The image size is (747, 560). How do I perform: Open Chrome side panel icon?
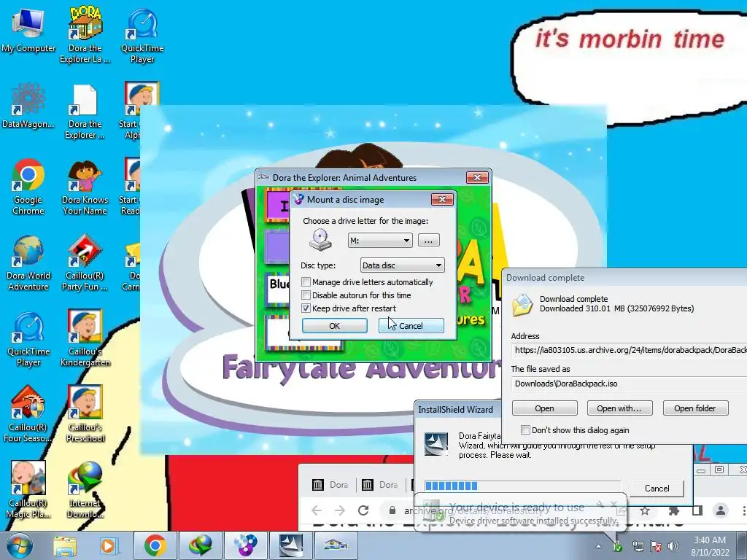pos(697,511)
